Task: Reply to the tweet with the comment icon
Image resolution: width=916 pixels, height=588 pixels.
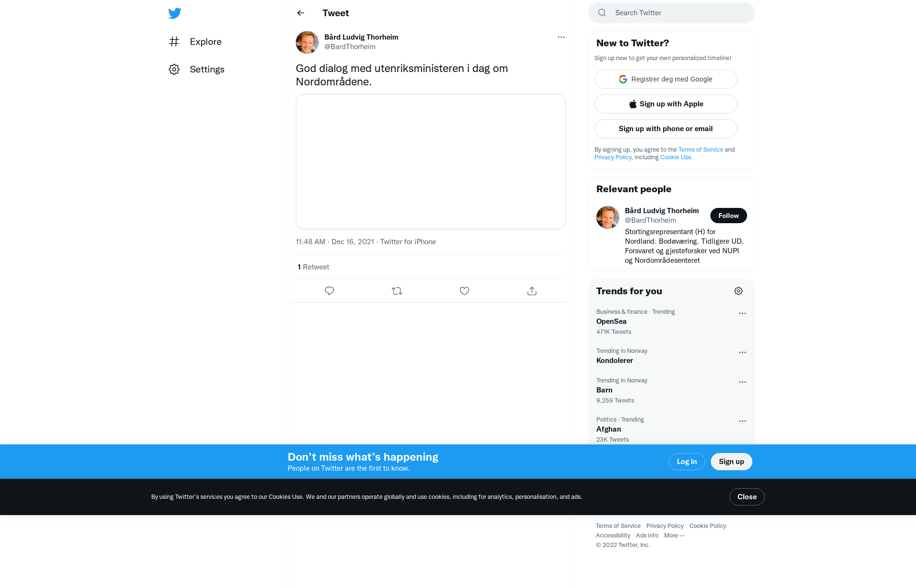Action: coord(329,291)
